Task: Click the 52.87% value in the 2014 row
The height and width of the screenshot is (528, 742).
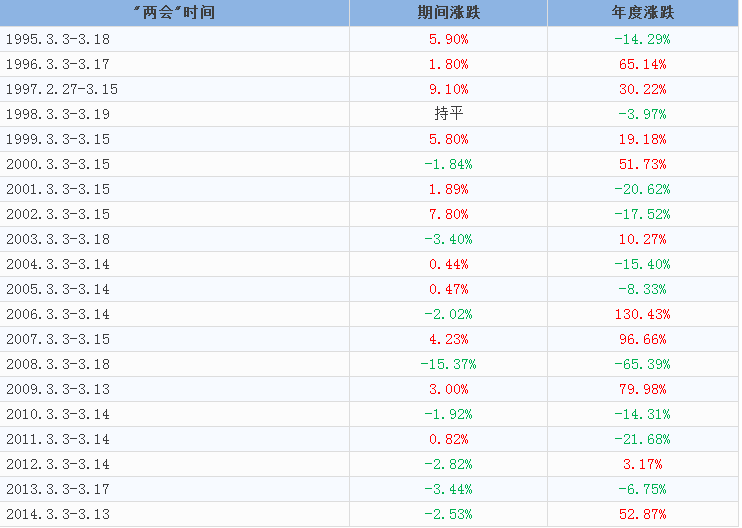Action: [642, 514]
